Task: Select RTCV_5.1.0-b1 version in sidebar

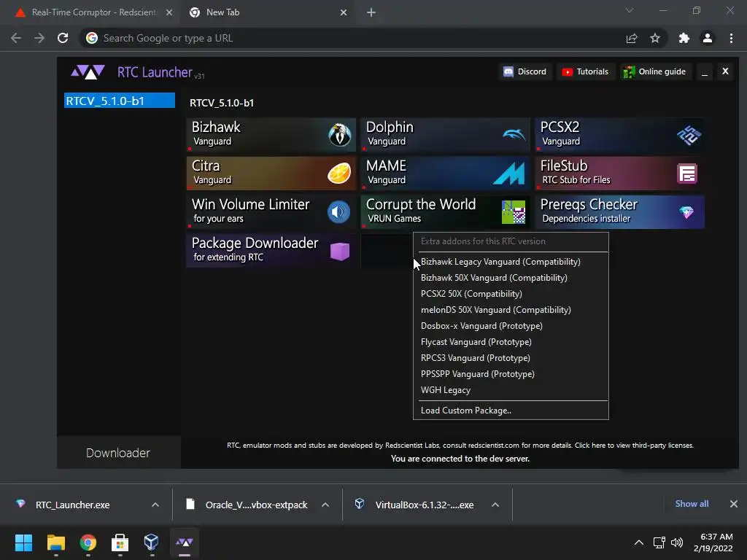Action: 120,101
